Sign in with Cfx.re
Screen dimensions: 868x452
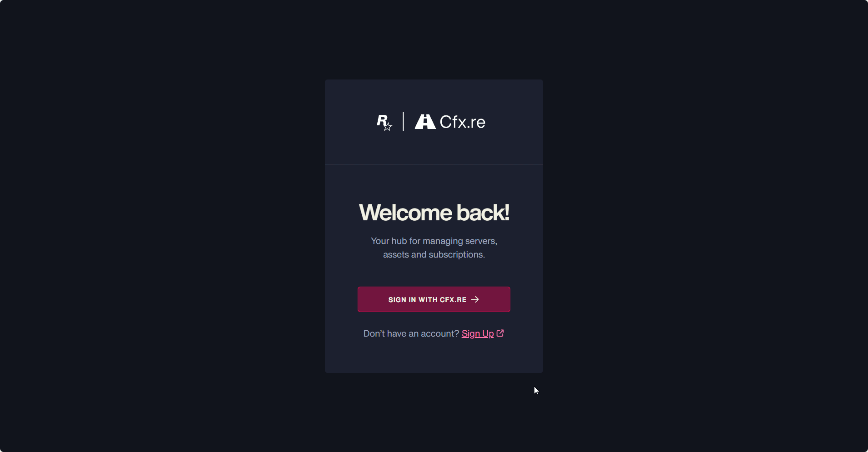pyautogui.click(x=434, y=299)
